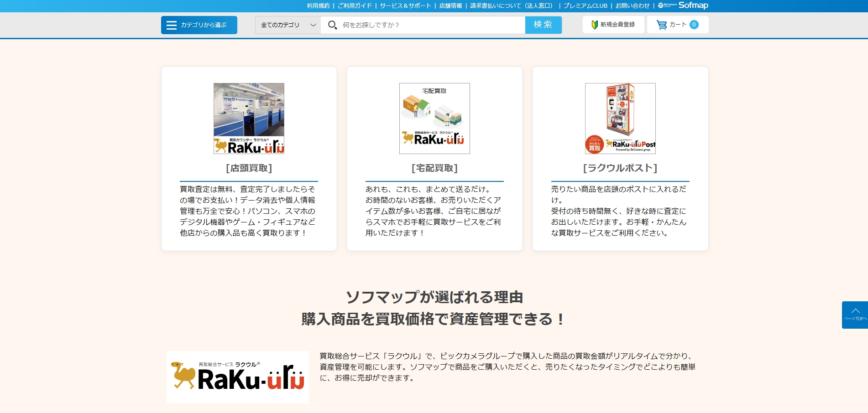The height and width of the screenshot is (413, 868).
Task: Click the ページTOPへ back-to-top button
Action: (x=855, y=315)
